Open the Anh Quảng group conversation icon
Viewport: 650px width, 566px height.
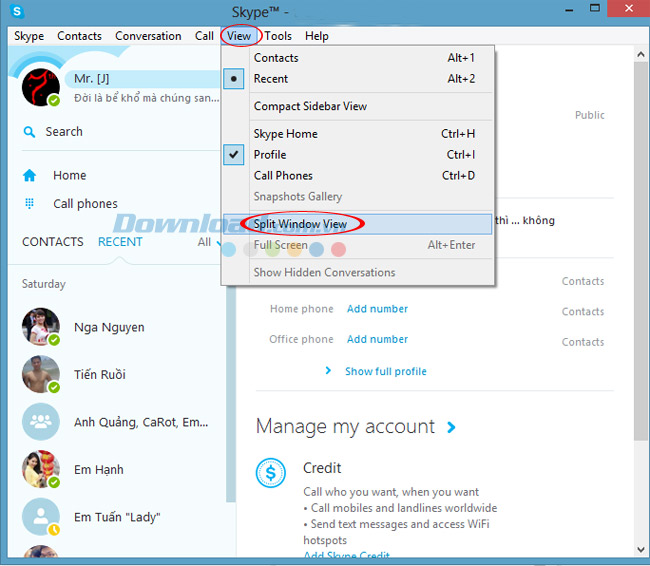[41, 422]
